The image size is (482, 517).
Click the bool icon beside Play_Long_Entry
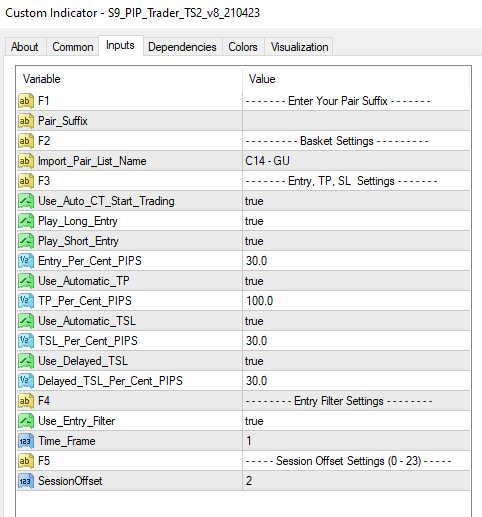26,221
